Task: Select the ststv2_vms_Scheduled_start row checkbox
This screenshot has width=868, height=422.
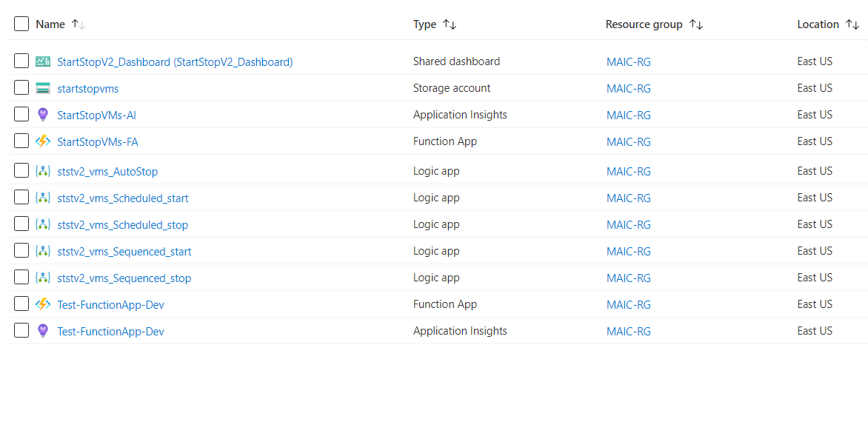Action: [21, 198]
